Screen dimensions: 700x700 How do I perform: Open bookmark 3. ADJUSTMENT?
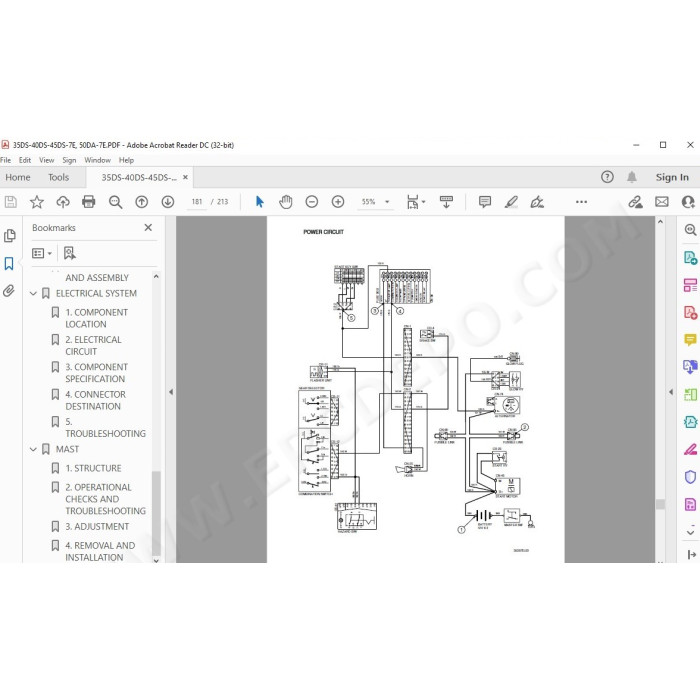[x=97, y=527]
